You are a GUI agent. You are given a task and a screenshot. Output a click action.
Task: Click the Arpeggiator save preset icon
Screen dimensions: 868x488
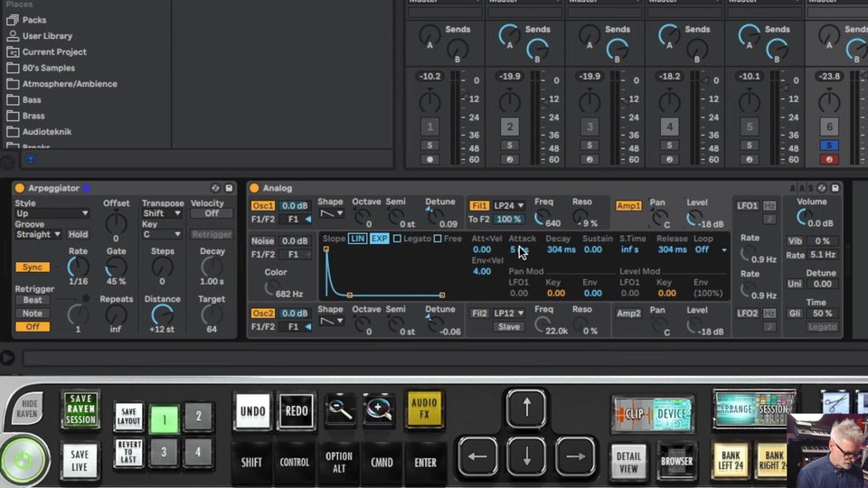tap(229, 188)
